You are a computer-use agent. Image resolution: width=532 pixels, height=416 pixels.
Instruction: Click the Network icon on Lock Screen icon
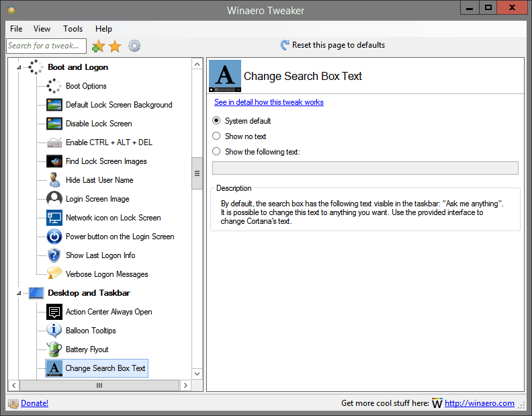pyautogui.click(x=54, y=218)
